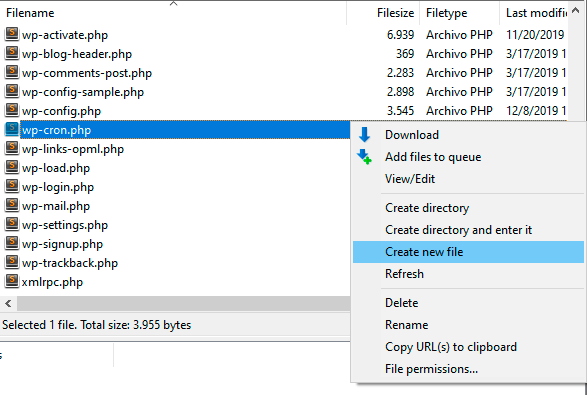Select the wp-comments-post.php filename
Screen dimensions: 587x395
(x=87, y=73)
